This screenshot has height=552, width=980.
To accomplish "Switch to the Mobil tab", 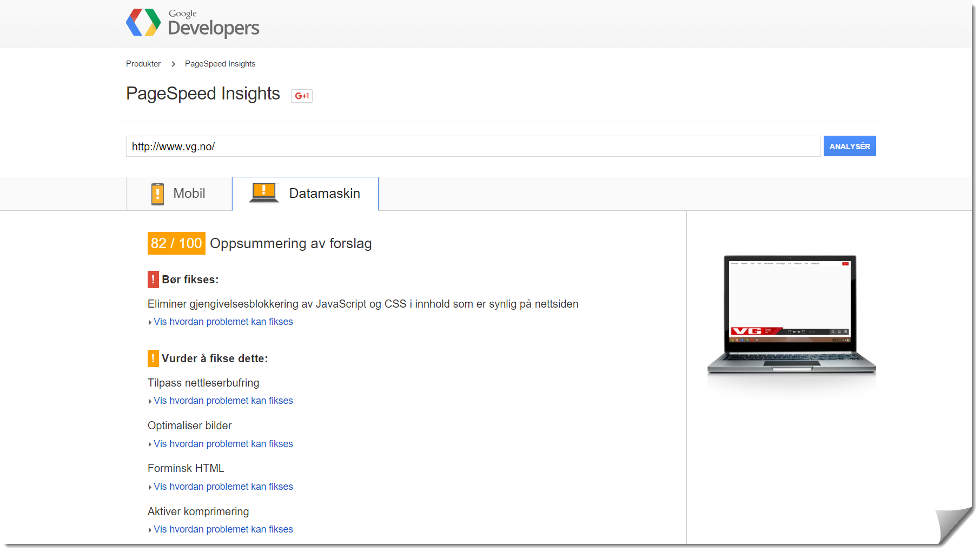I will click(x=179, y=194).
